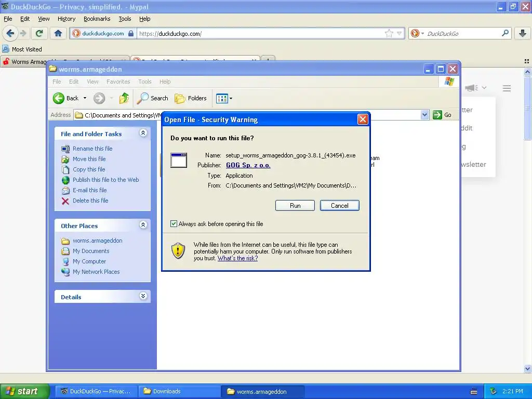
Task: Open the browser Tools menu
Action: [125, 19]
